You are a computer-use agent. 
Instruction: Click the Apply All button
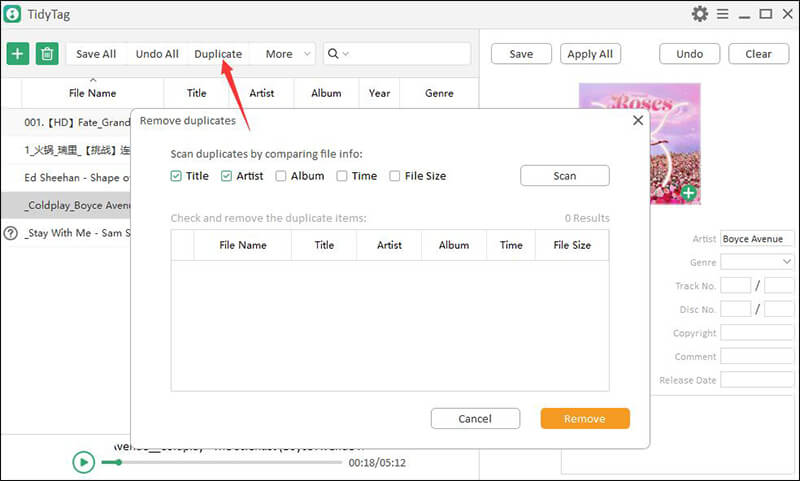coord(590,54)
